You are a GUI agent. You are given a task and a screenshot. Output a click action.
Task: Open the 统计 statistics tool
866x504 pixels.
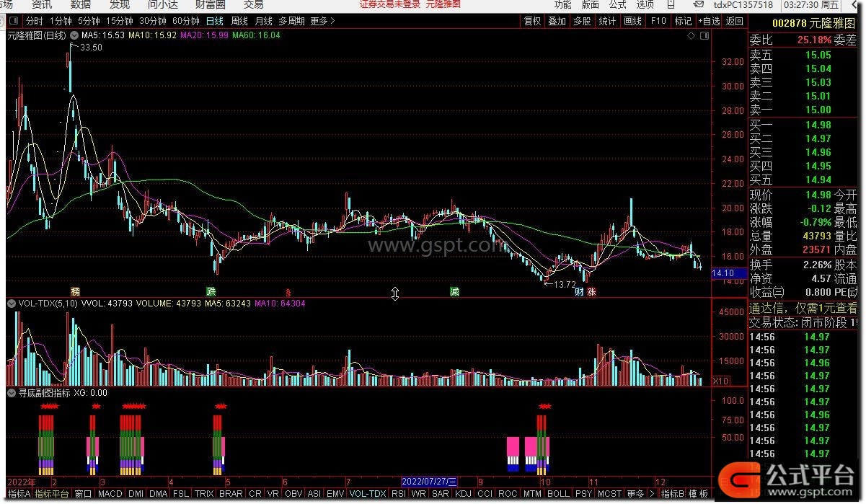[607, 21]
